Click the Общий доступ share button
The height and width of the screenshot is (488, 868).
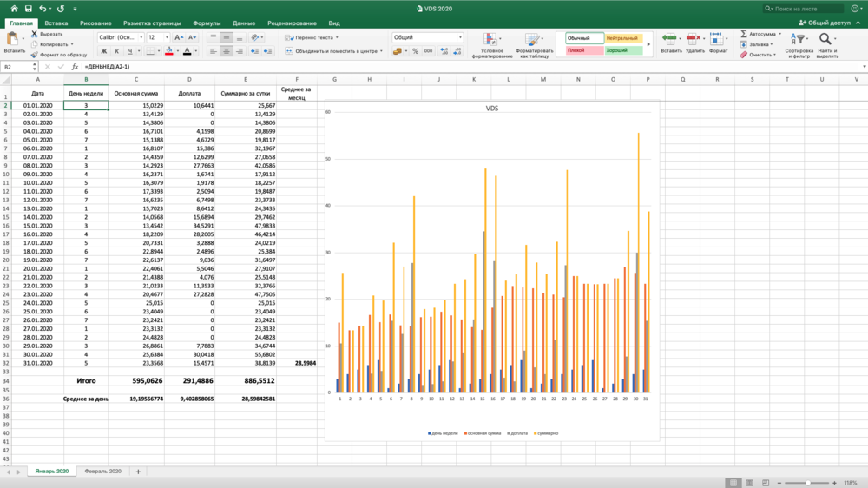(x=823, y=23)
